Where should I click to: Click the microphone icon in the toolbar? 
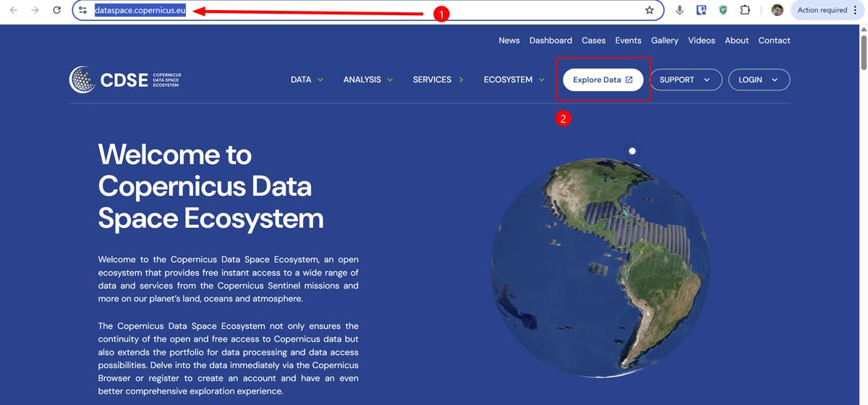pos(679,10)
